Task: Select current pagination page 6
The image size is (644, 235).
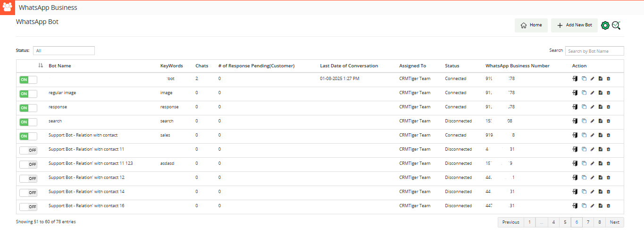Action: tap(576, 222)
